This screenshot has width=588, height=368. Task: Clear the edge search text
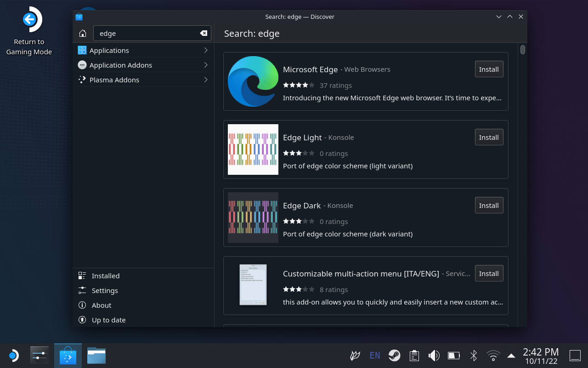tap(204, 33)
